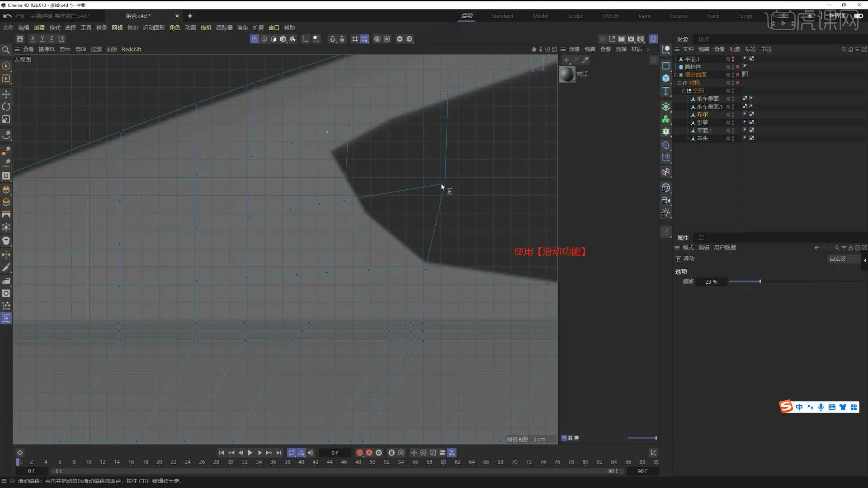Open the Attributes panel hamburger menu
Screen dimensions: 868x488
pyautogui.click(x=677, y=248)
